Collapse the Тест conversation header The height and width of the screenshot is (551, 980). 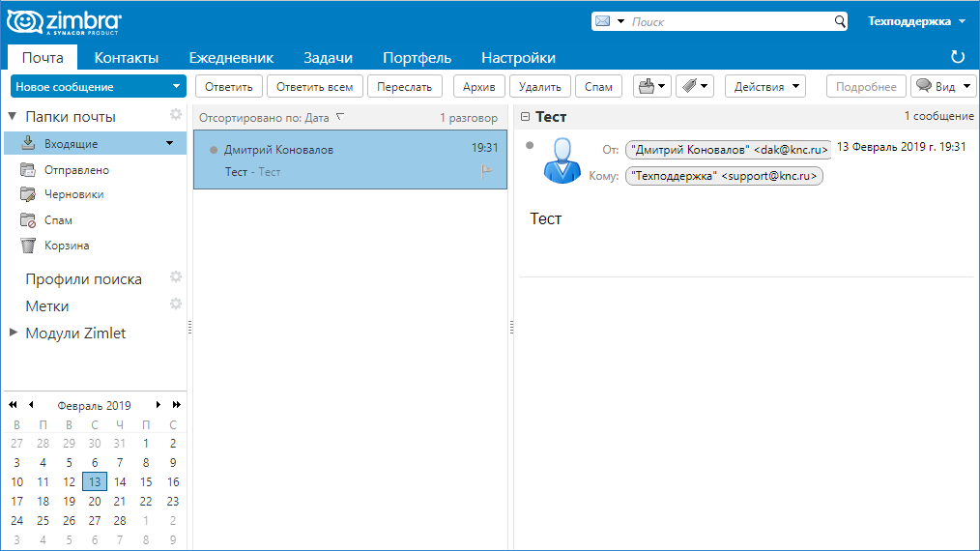[x=525, y=116]
